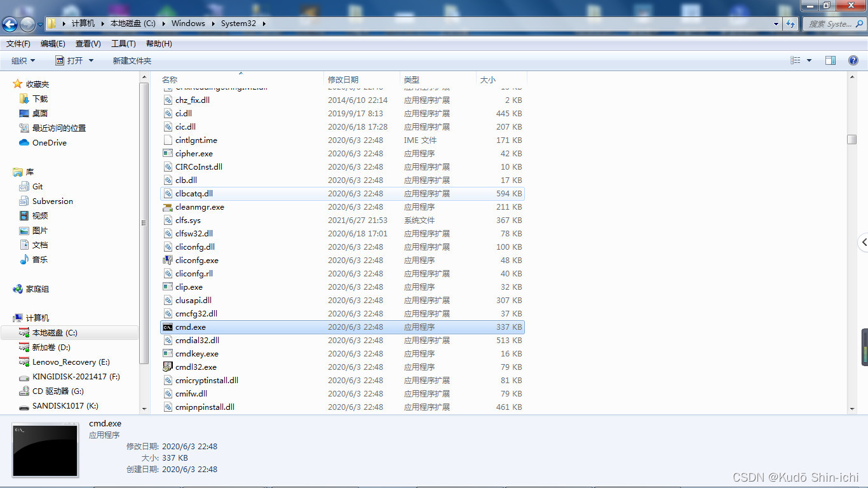Select the file named cmicryptinstall.dll
The width and height of the screenshot is (868, 488).
[207, 381]
